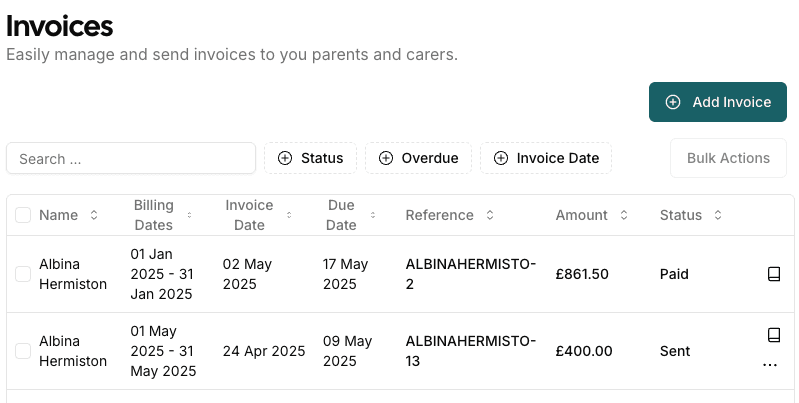
Task: Sort by Due Date column arrows
Action: (373, 215)
